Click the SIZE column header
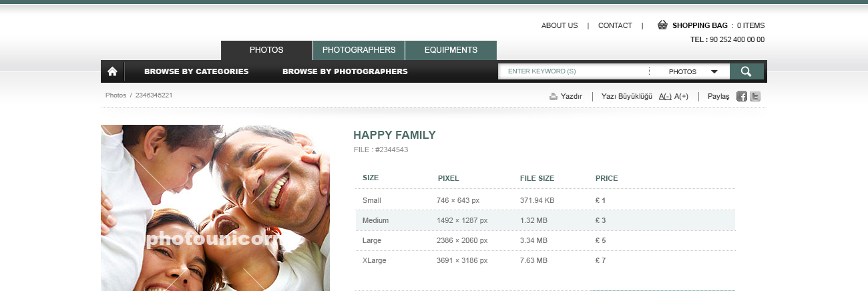This screenshot has width=868, height=291. (371, 178)
